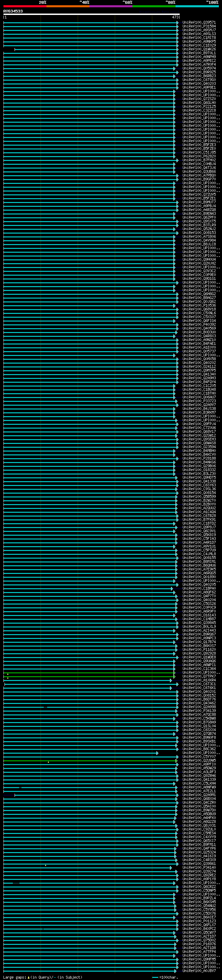Select label UniRef100_Q43462
The image size is (222, 980).
[199, 703]
